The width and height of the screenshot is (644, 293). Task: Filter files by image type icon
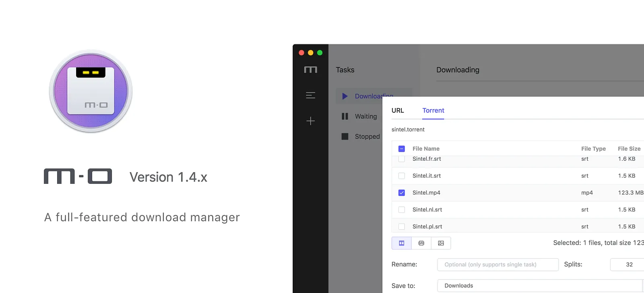click(x=441, y=243)
